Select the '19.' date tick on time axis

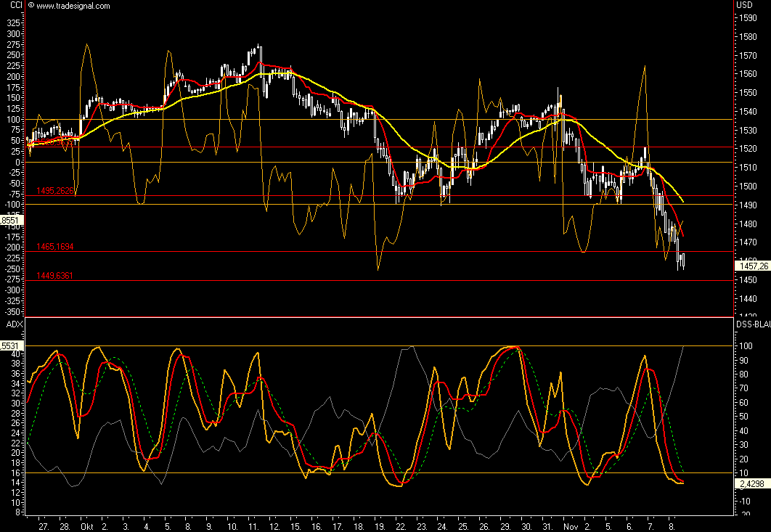point(381,525)
